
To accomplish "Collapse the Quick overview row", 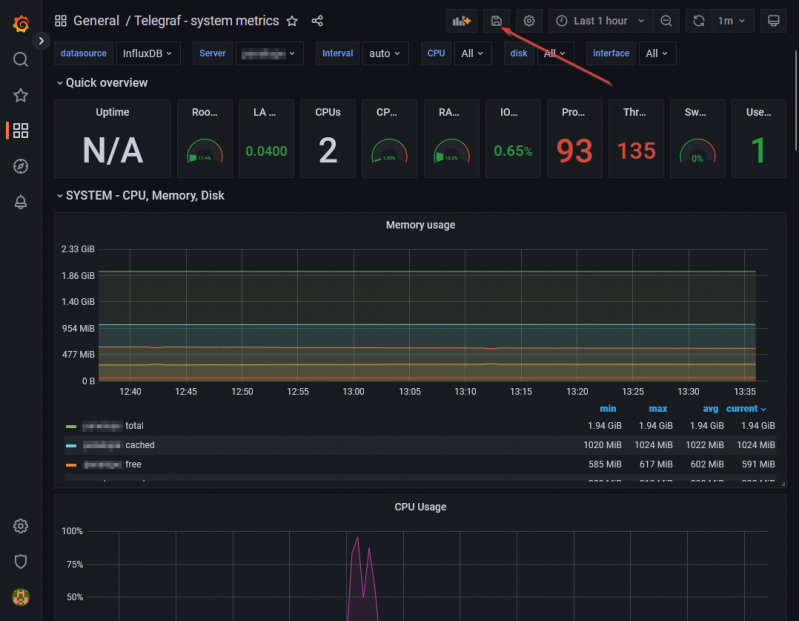I will [x=105, y=83].
